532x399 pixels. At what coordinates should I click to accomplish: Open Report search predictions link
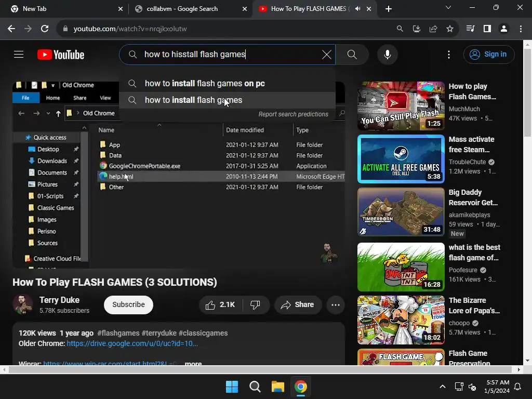293,114
